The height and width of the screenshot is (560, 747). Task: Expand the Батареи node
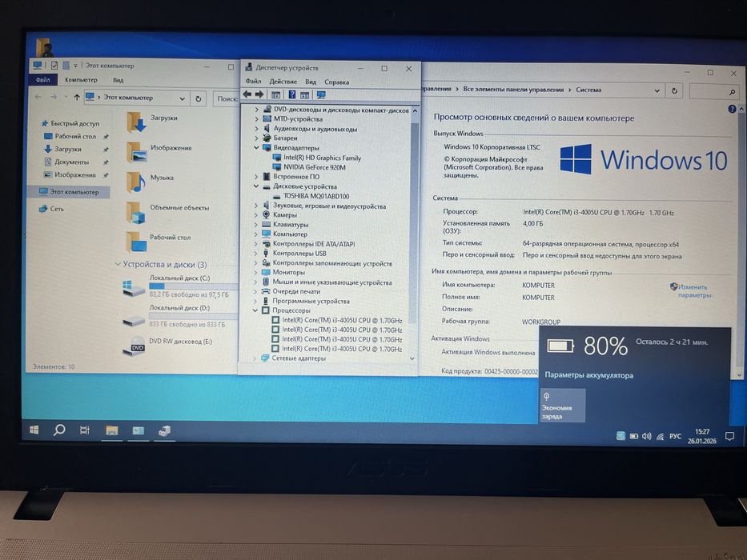[x=256, y=138]
